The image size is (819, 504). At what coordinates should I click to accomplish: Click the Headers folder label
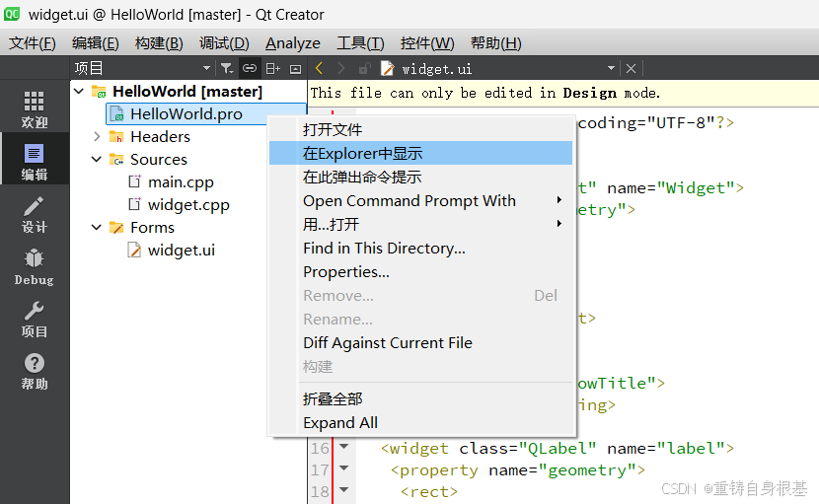click(x=160, y=136)
